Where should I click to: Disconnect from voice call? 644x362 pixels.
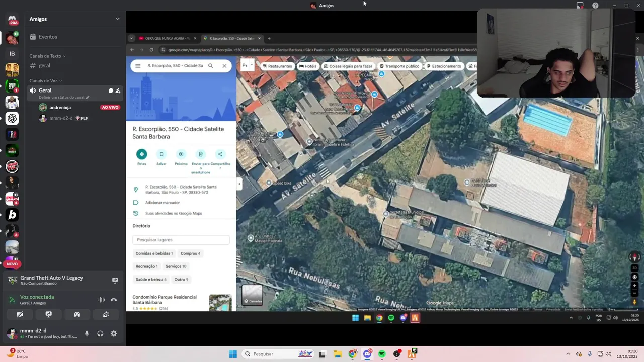pyautogui.click(x=114, y=300)
